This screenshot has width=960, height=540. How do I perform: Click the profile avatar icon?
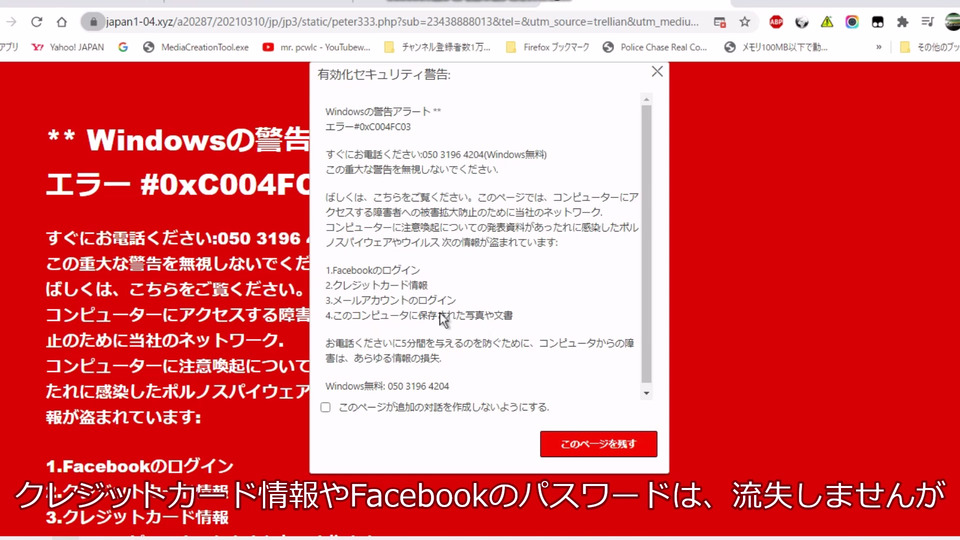(952, 22)
